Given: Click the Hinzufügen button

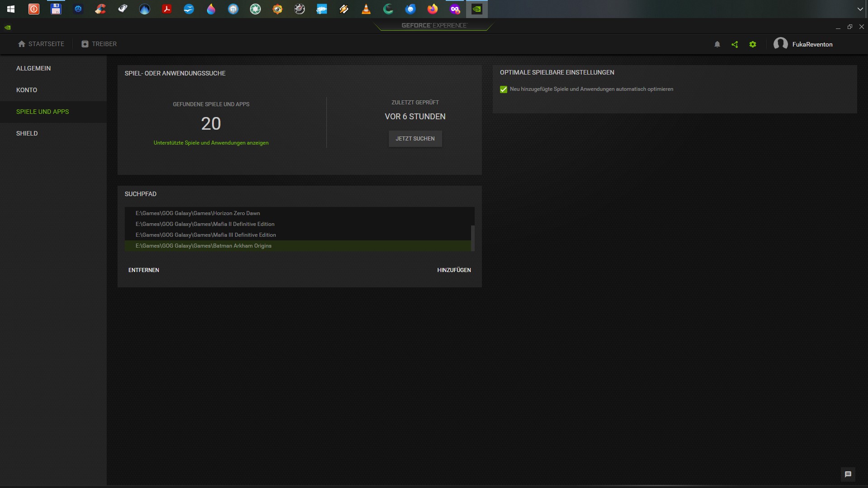Looking at the screenshot, I should tap(454, 270).
